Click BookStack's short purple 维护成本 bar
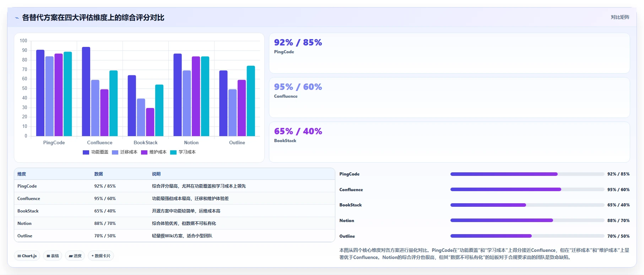The height and width of the screenshot is (275, 644). (x=150, y=122)
